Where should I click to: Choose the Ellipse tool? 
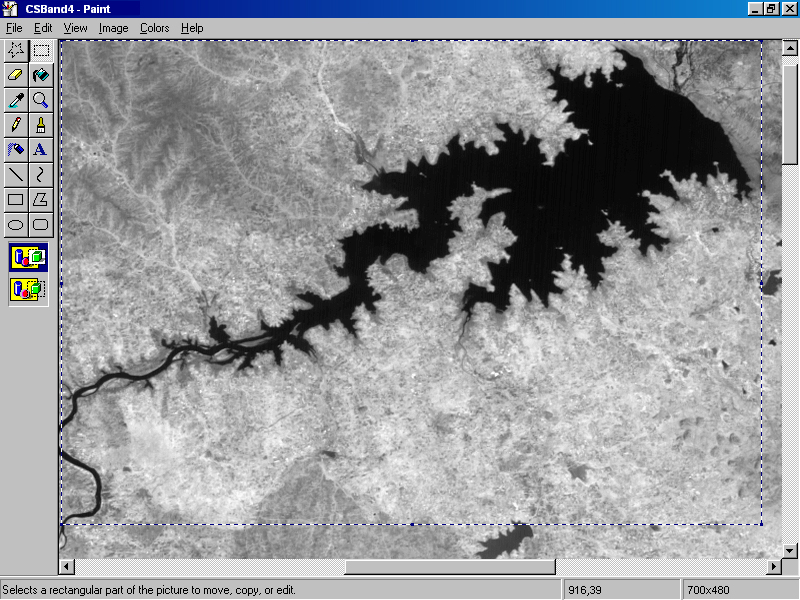click(16, 224)
